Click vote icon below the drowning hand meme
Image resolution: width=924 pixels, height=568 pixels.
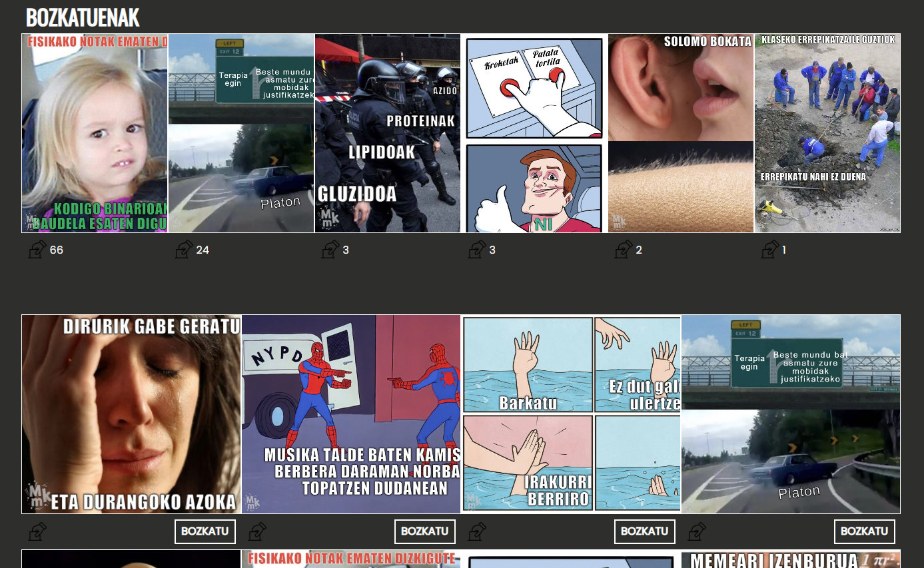pyautogui.click(x=477, y=531)
